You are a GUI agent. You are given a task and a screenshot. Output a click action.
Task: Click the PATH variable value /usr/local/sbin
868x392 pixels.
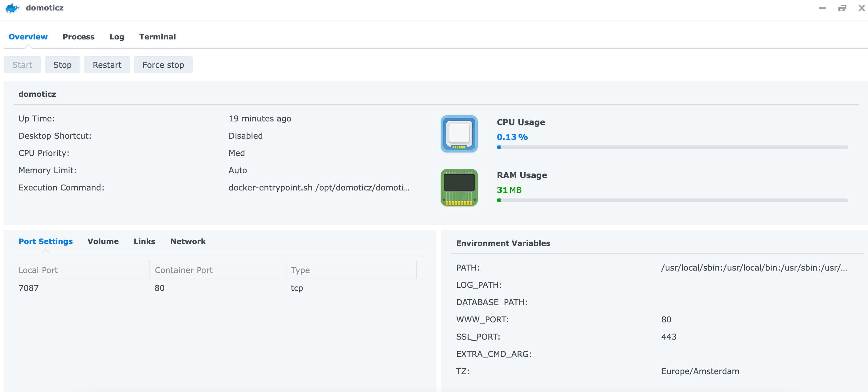click(754, 268)
